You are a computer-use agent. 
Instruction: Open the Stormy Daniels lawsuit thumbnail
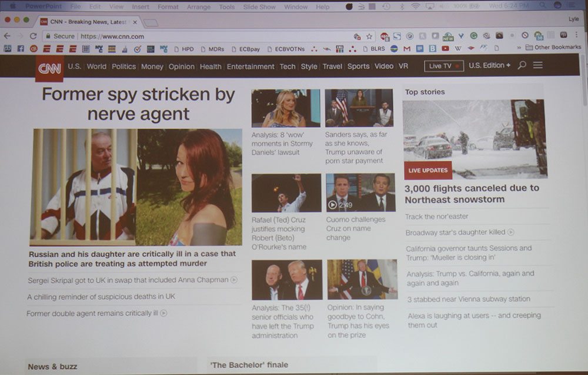(286, 108)
